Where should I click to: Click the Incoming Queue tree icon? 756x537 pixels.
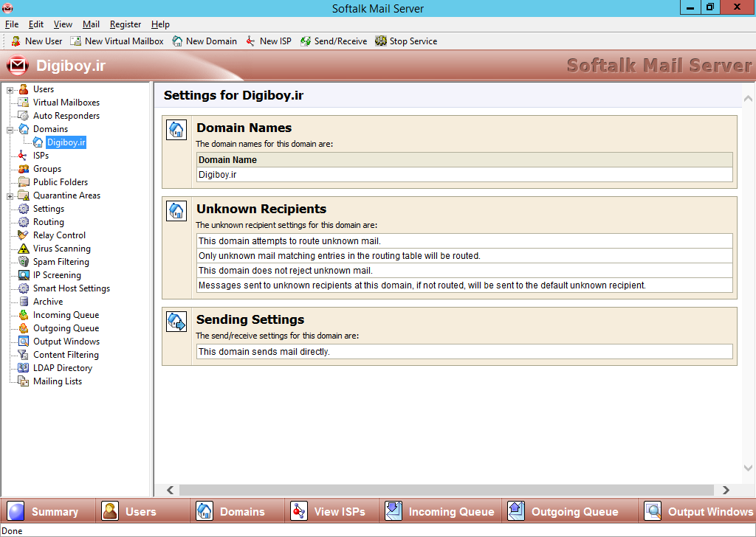[24, 315]
